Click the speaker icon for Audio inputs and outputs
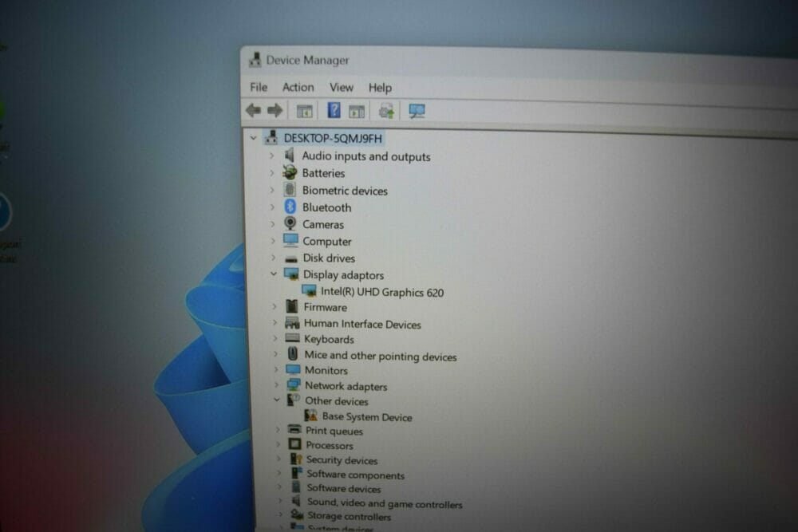 [290, 155]
